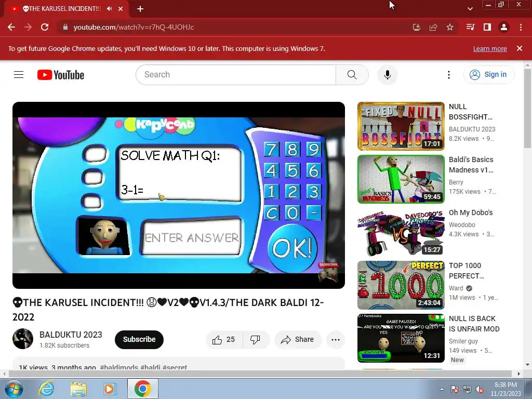The height and width of the screenshot is (399, 532).
Task: Dislike the video with thumbs down
Action: click(255, 340)
